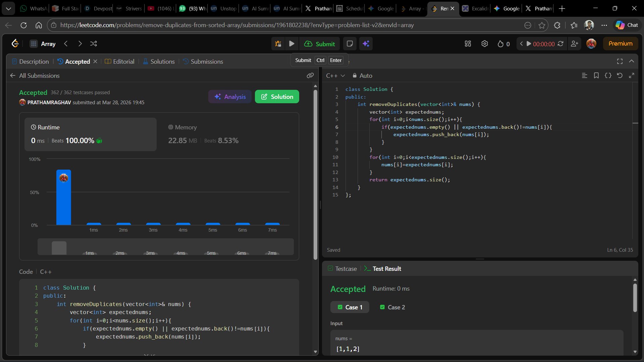This screenshot has height=362, width=644.
Task: Go back to All Submissions
Action: click(x=35, y=76)
